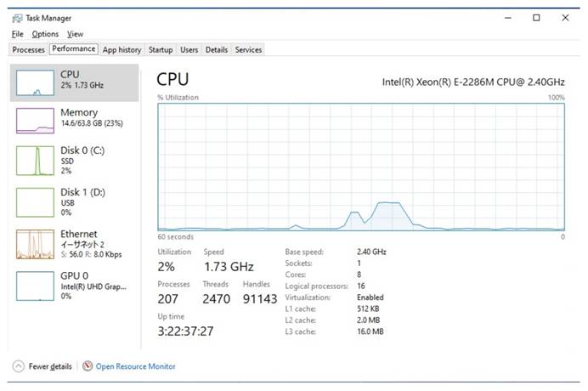
Task: Switch to the Processes tab
Action: click(28, 49)
